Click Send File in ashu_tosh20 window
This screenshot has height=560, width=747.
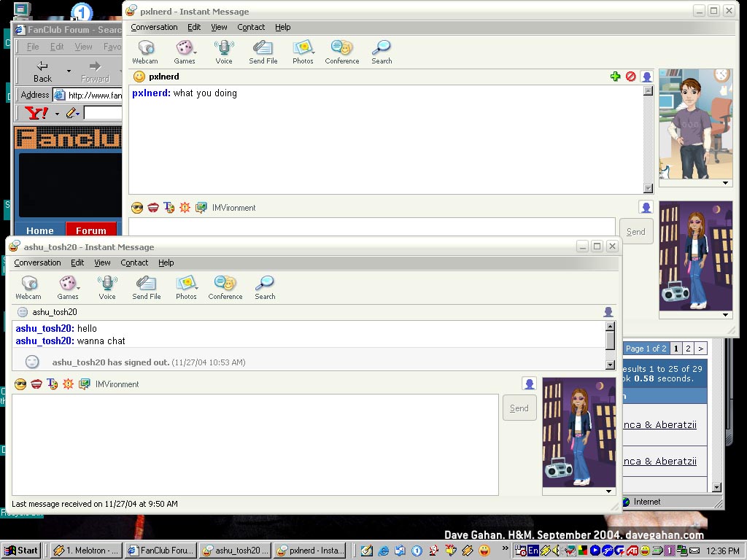147,287
